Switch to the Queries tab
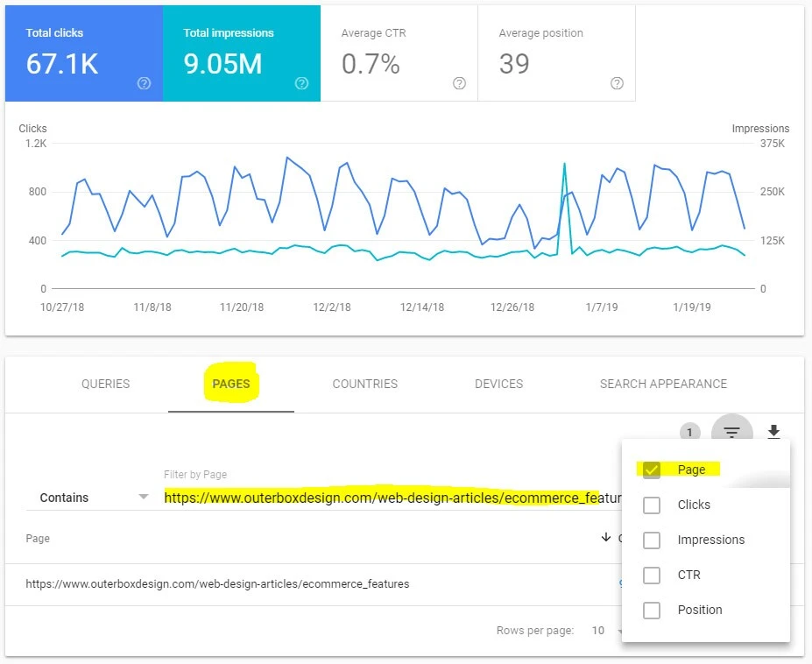The width and height of the screenshot is (812, 664). (105, 384)
